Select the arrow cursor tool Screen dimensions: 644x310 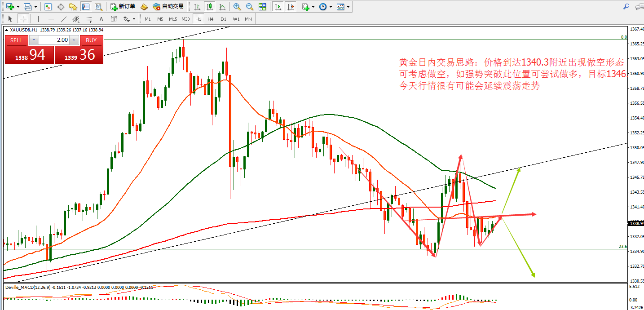pyautogui.click(x=10, y=19)
